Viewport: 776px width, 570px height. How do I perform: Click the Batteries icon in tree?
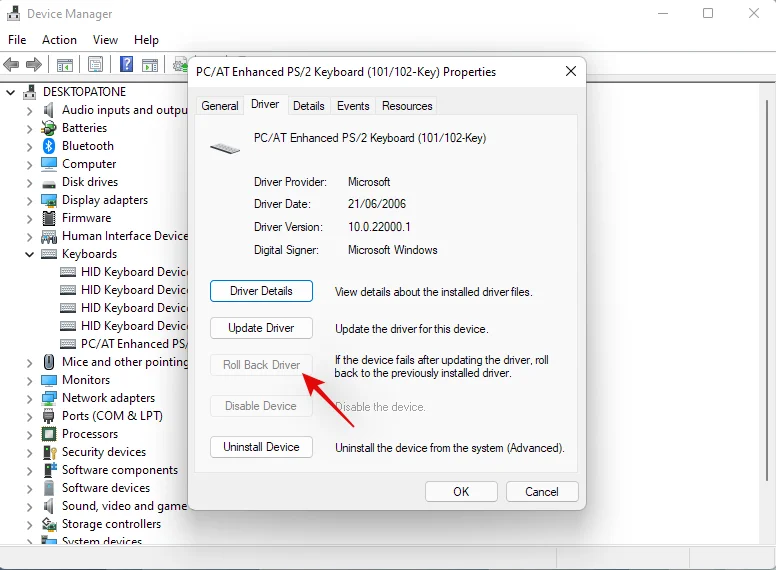click(x=49, y=128)
